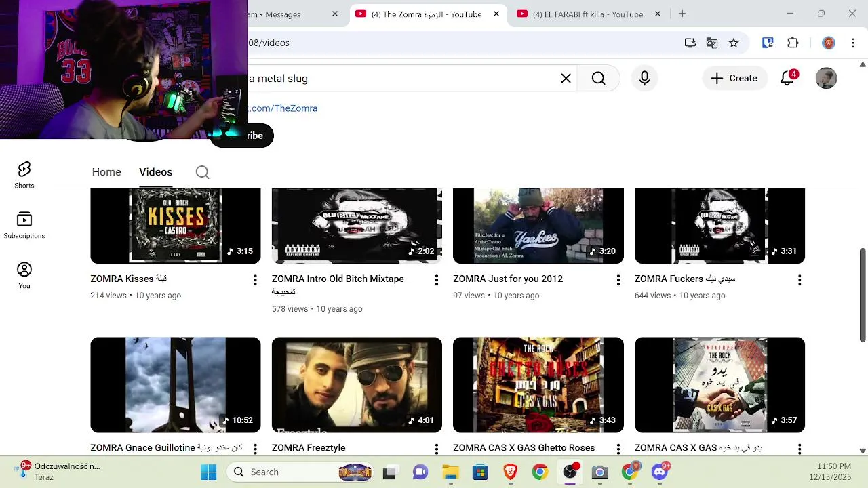Image resolution: width=868 pixels, height=488 pixels.
Task: Open the account avatar menu
Action: (826, 79)
